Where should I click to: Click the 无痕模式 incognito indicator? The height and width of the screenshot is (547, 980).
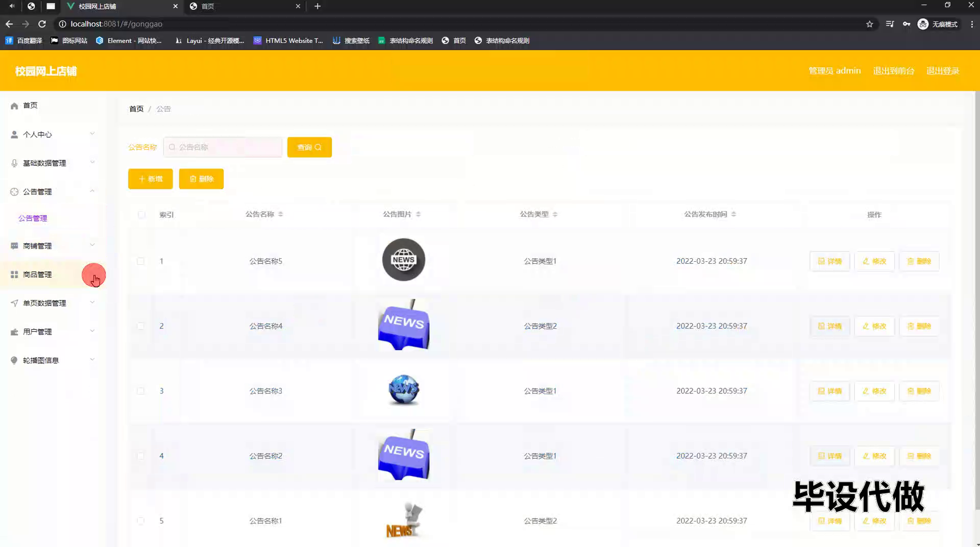point(938,24)
